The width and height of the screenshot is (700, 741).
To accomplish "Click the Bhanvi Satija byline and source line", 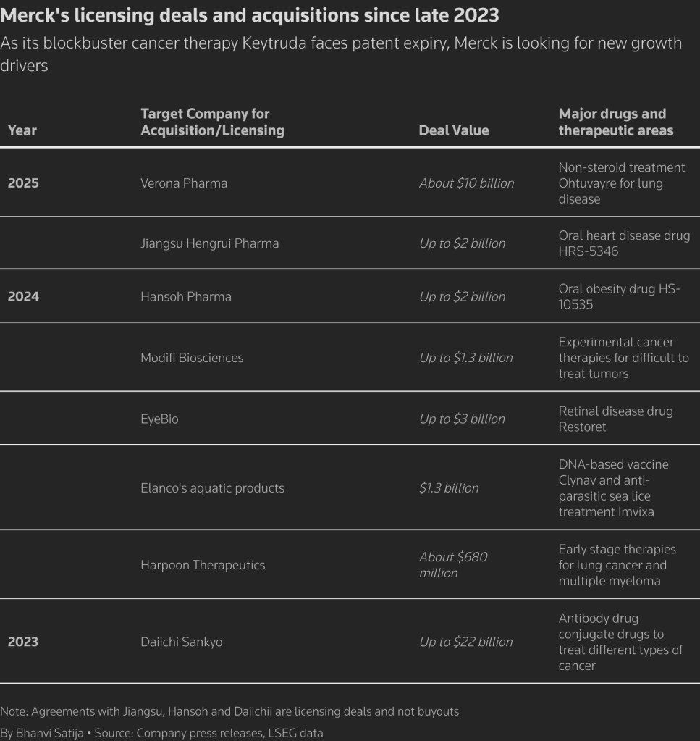I will [x=161, y=733].
